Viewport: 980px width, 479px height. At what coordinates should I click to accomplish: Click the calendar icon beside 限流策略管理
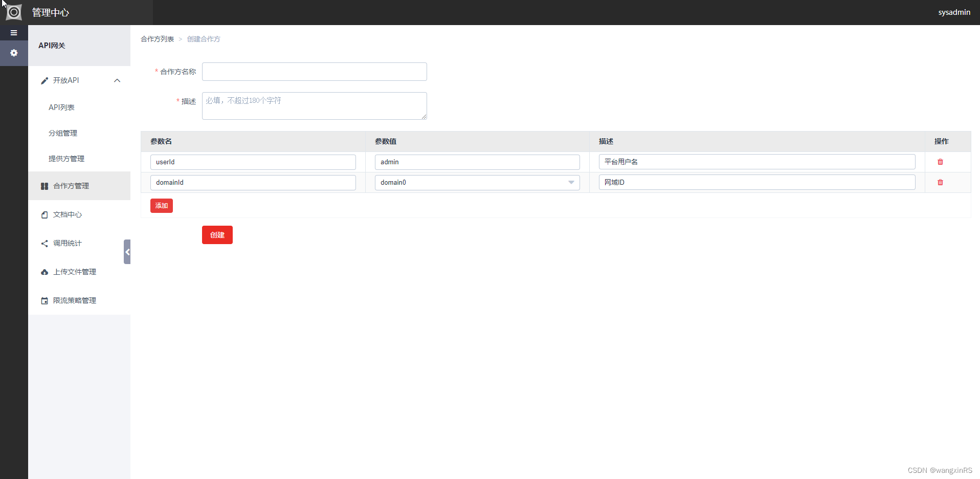pos(44,301)
